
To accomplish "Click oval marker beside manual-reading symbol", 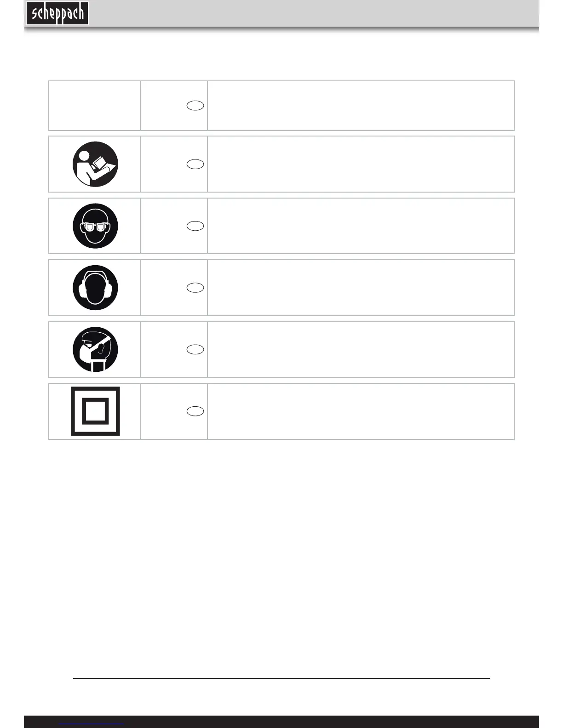I will pos(195,164).
